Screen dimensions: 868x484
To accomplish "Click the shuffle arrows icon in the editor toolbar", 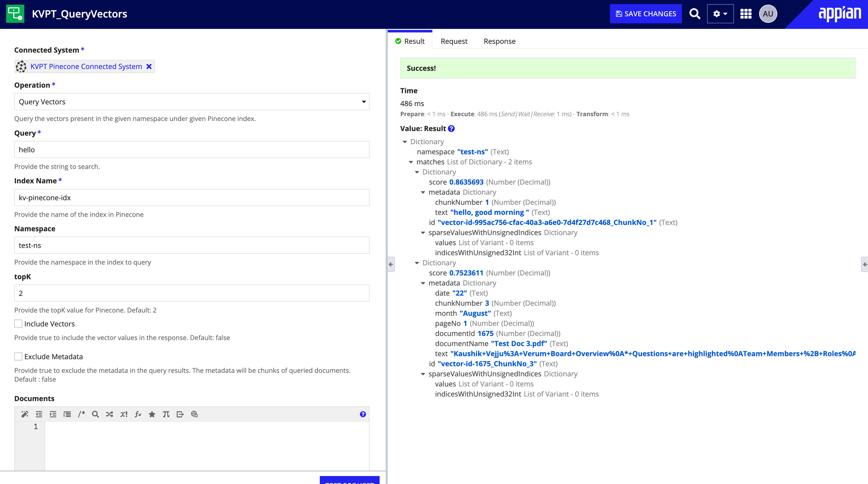I will pyautogui.click(x=109, y=414).
